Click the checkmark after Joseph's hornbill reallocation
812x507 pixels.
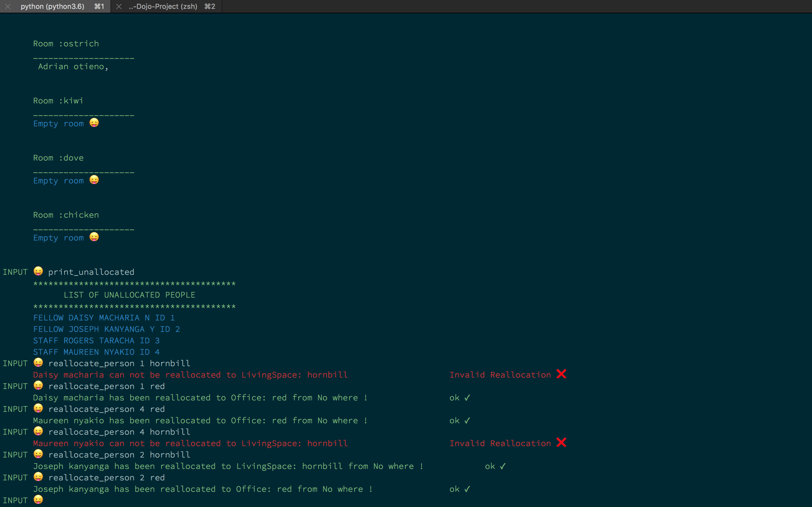pos(503,466)
